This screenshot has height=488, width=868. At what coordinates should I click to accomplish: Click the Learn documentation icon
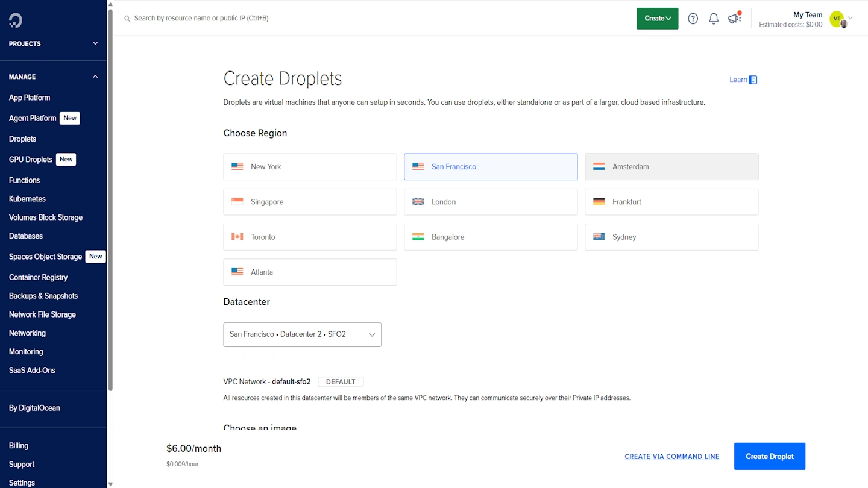[x=753, y=80]
